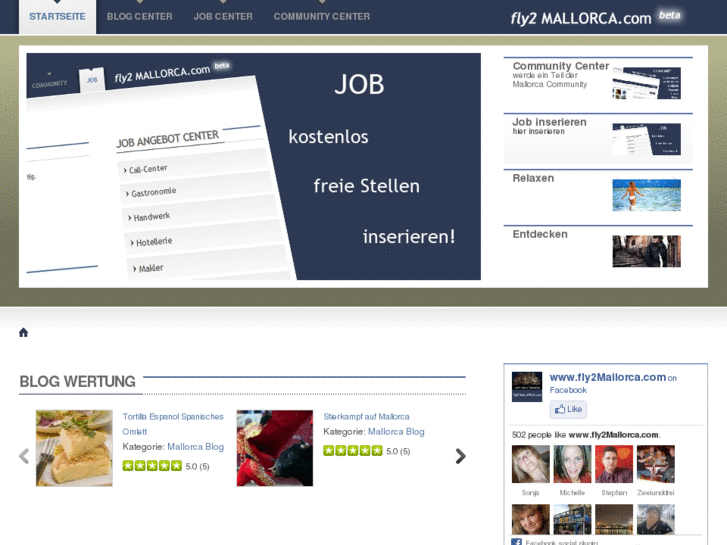Open the Entdecken sidebar heading

[540, 234]
